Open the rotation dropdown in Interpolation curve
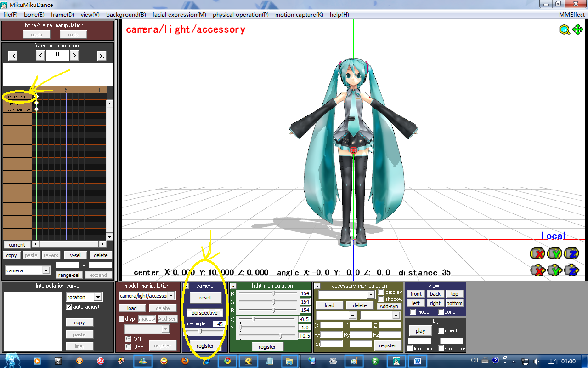The image size is (588, 368). pos(84,297)
